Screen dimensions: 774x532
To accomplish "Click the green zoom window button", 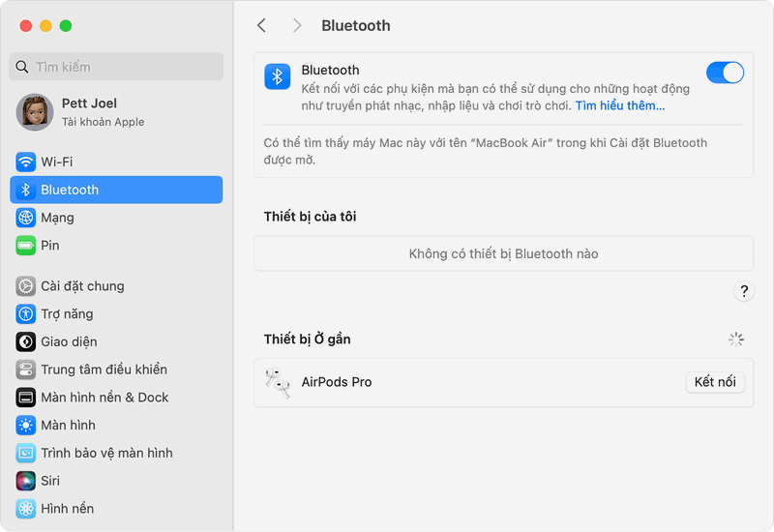I will point(66,26).
